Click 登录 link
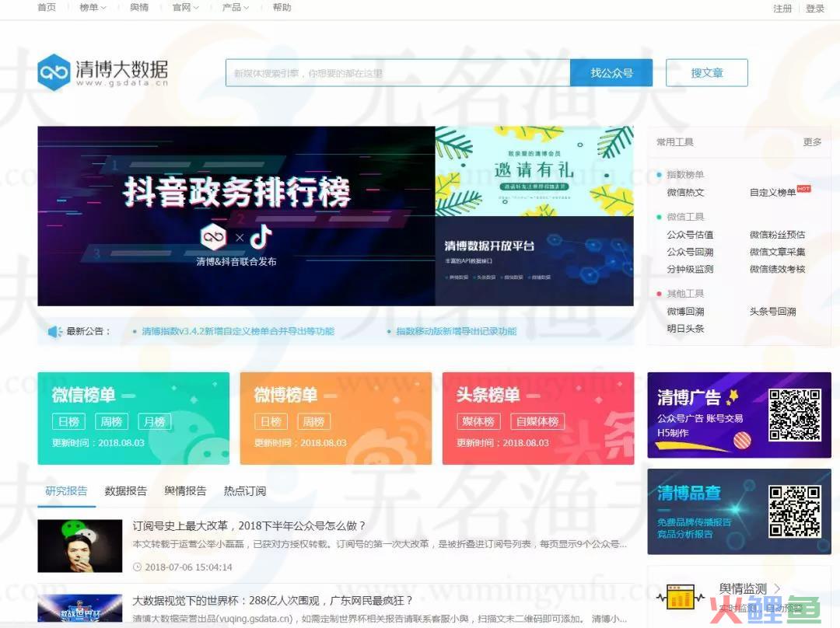 815,9
